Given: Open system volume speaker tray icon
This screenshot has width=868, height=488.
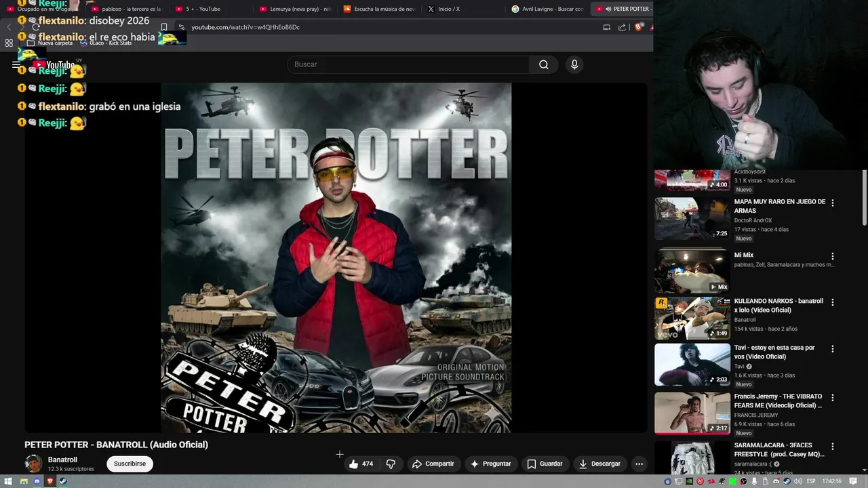Looking at the screenshot, I should pyautogui.click(x=797, y=481).
